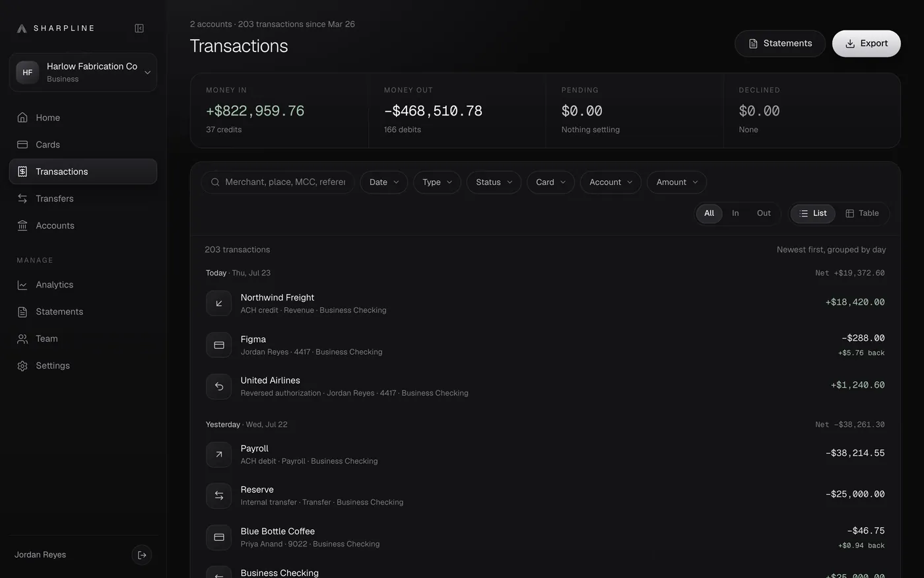The image size is (924, 578).
Task: Click the HF company avatar
Action: tap(28, 73)
